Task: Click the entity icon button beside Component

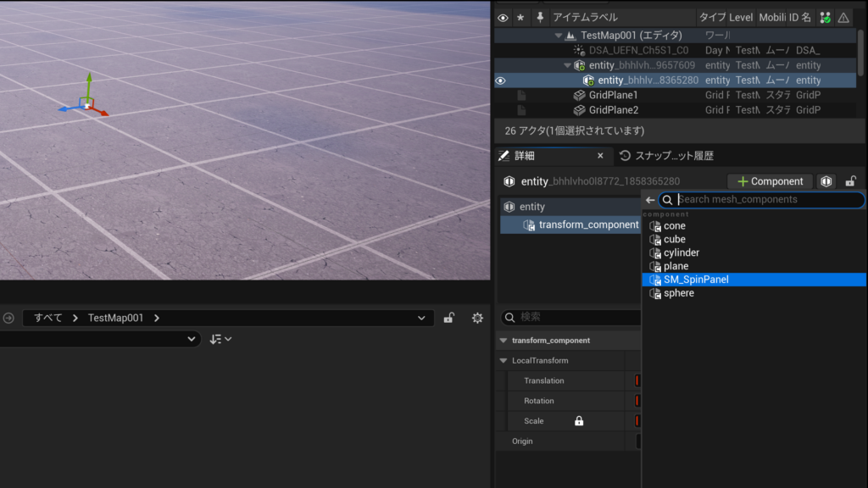Action: click(x=826, y=181)
